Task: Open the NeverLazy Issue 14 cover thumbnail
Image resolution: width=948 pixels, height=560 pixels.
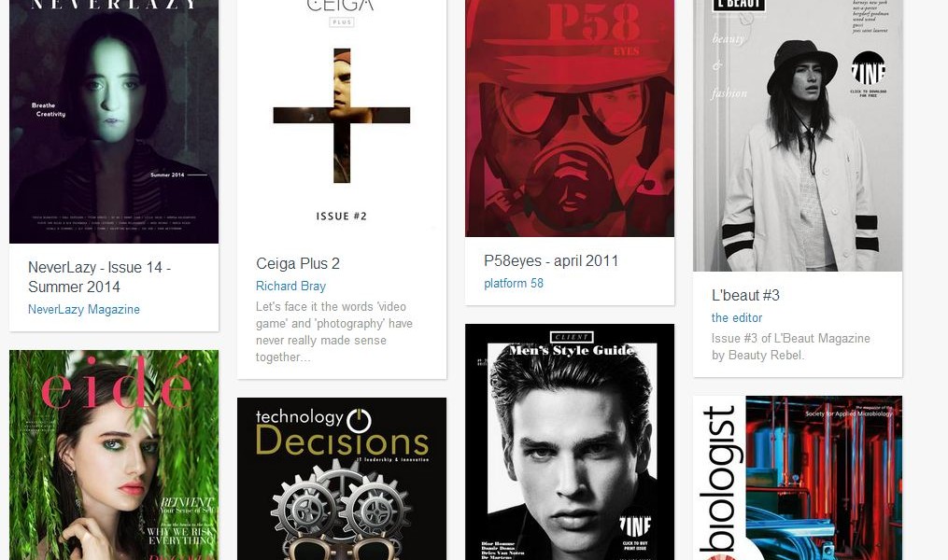Action: pos(114,121)
